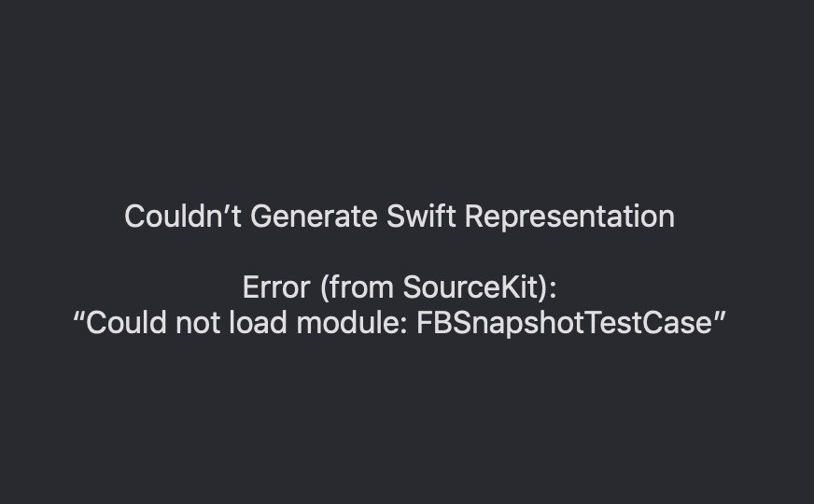
Task: Click the word "Representation" in the heading
Action: tap(569, 217)
